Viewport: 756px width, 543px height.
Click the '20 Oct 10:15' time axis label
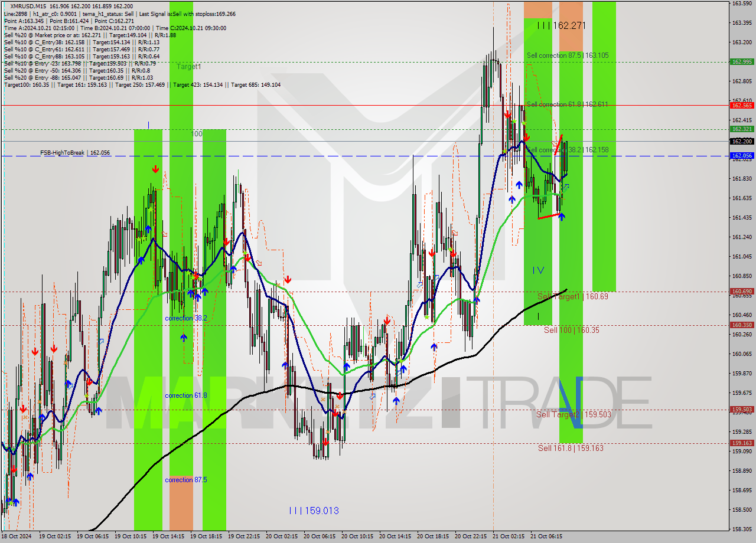357,537
